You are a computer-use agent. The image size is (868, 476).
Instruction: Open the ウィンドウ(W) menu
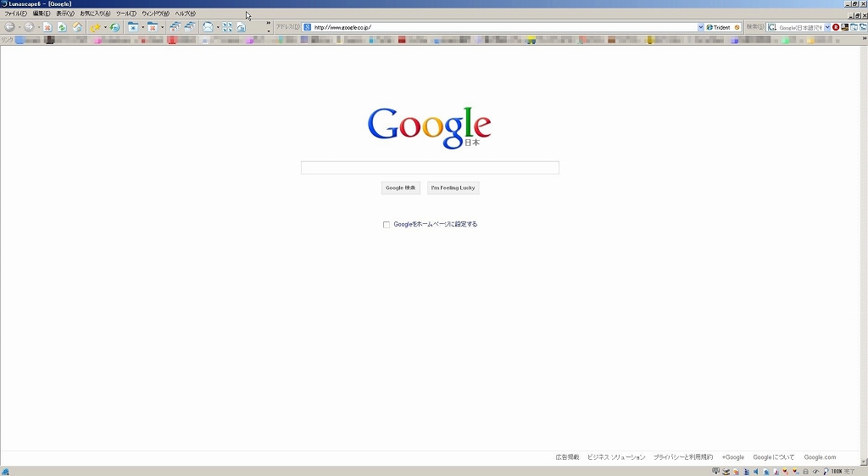pyautogui.click(x=156, y=14)
